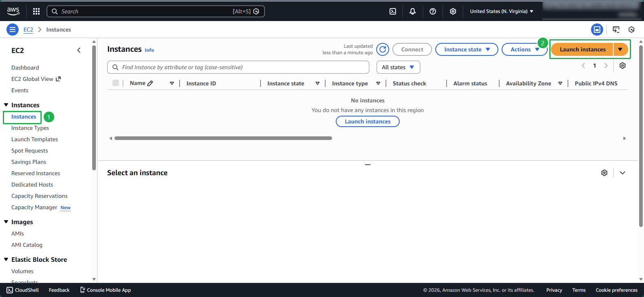Viewport: 644px width, 297px height.
Task: Go to EC2 breadcrumb link
Action: (28, 30)
